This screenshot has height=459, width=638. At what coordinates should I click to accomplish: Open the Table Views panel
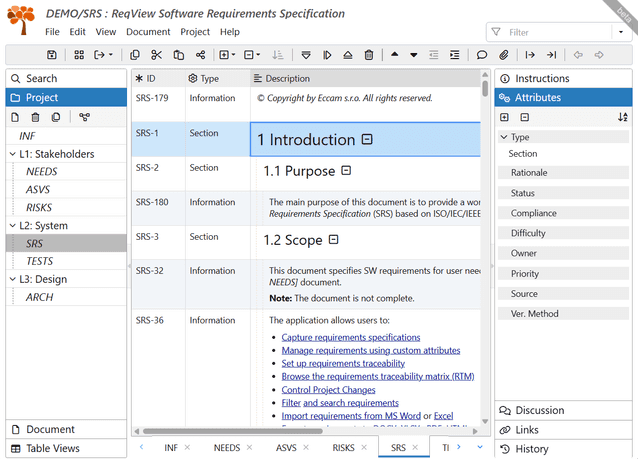pos(66,448)
